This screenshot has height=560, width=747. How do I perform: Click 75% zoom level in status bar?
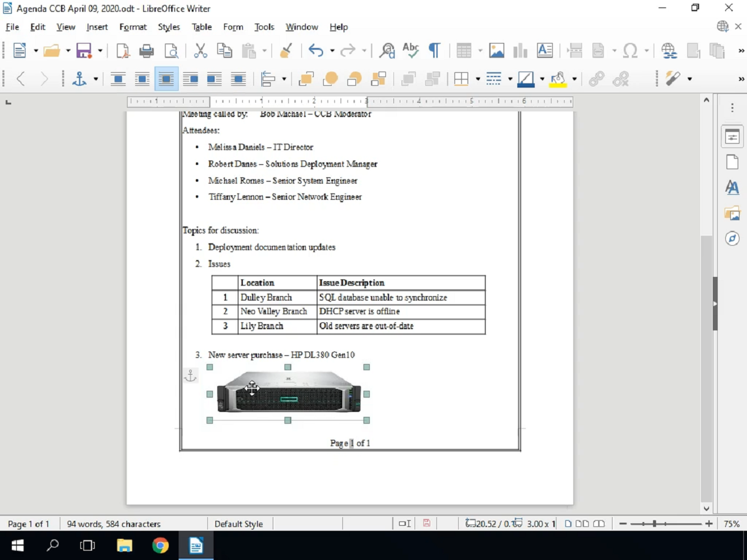[x=731, y=524]
